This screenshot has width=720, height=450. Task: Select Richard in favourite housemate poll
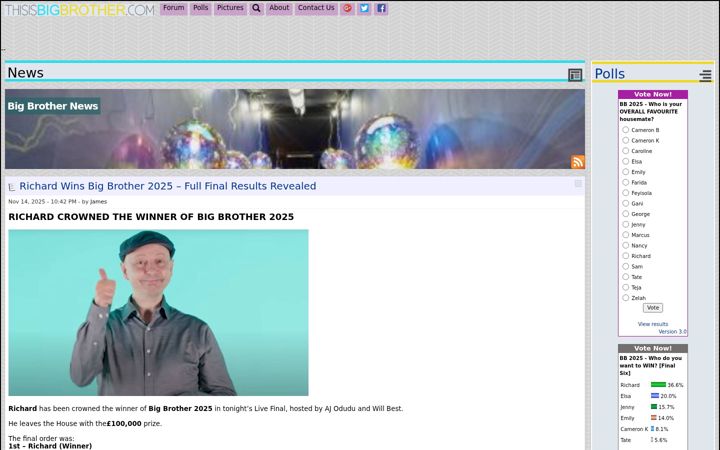[625, 256]
